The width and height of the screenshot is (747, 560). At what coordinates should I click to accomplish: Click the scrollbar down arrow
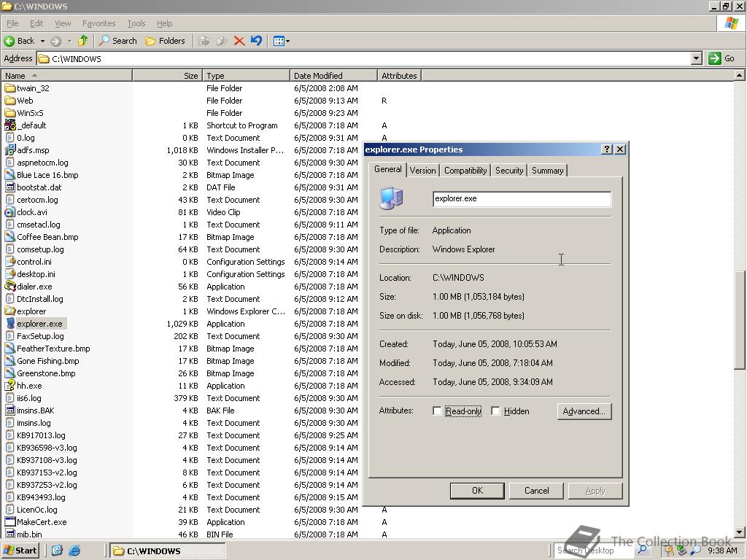click(739, 532)
